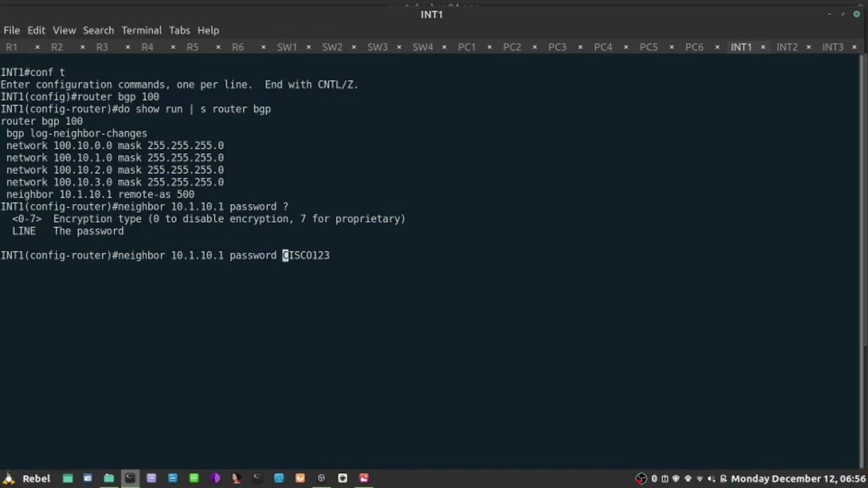Click the red-black circular tray icon
Screen dimensions: 868x488
coord(641,479)
